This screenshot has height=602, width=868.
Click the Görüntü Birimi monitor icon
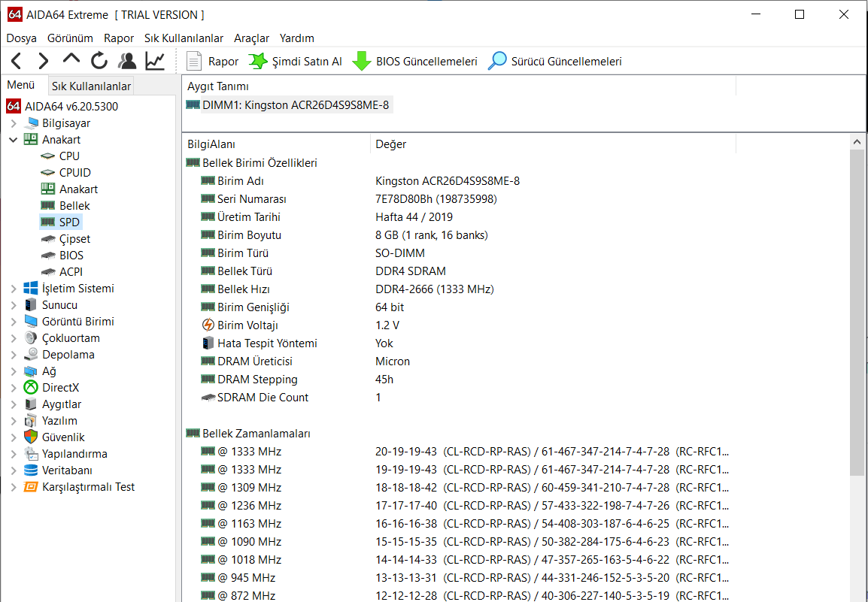pos(31,322)
